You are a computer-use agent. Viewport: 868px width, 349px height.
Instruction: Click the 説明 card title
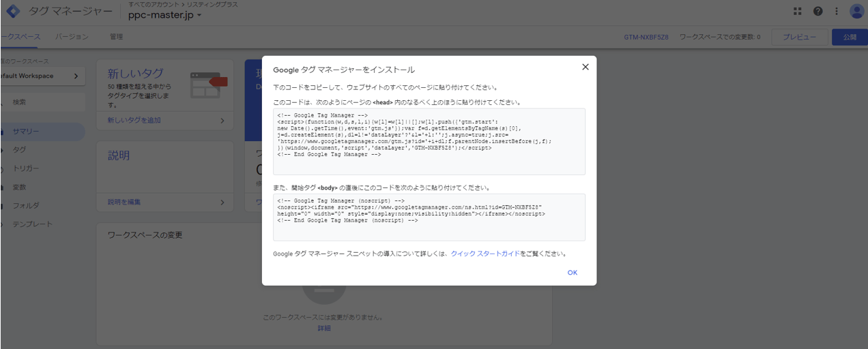pos(119,155)
